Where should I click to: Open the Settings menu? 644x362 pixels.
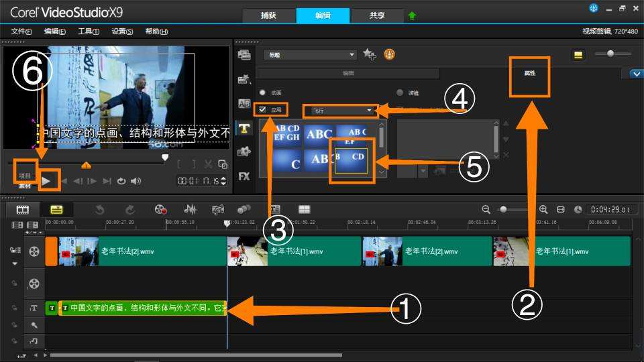coord(122,32)
